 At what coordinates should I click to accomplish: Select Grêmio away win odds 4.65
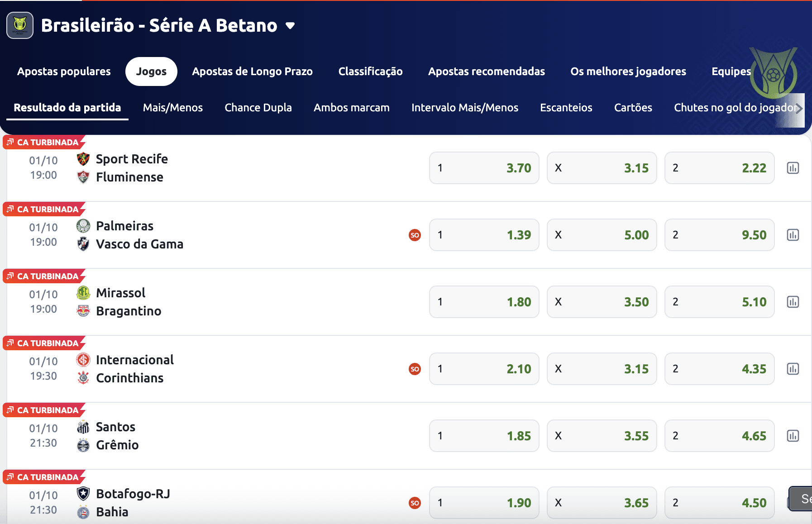point(719,436)
